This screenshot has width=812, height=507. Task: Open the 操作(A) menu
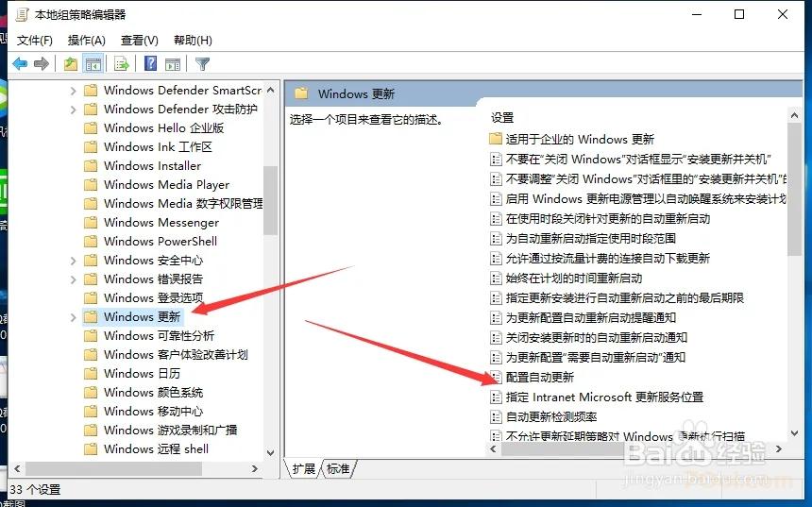tap(87, 41)
